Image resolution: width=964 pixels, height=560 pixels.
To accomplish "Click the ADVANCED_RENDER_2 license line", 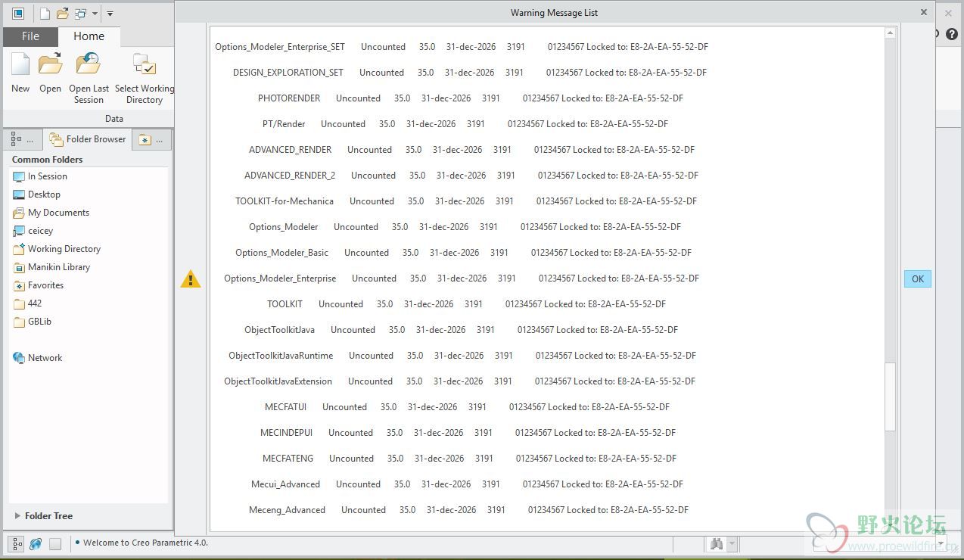I will tap(471, 176).
